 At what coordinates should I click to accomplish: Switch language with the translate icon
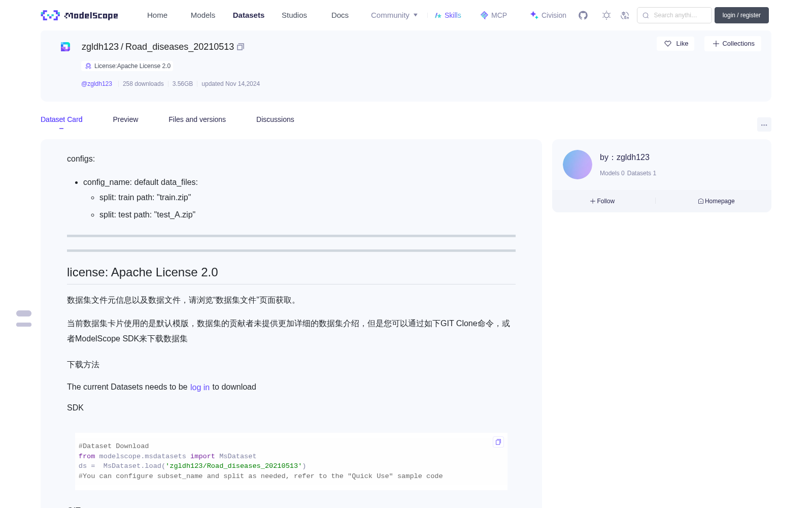tap(625, 15)
